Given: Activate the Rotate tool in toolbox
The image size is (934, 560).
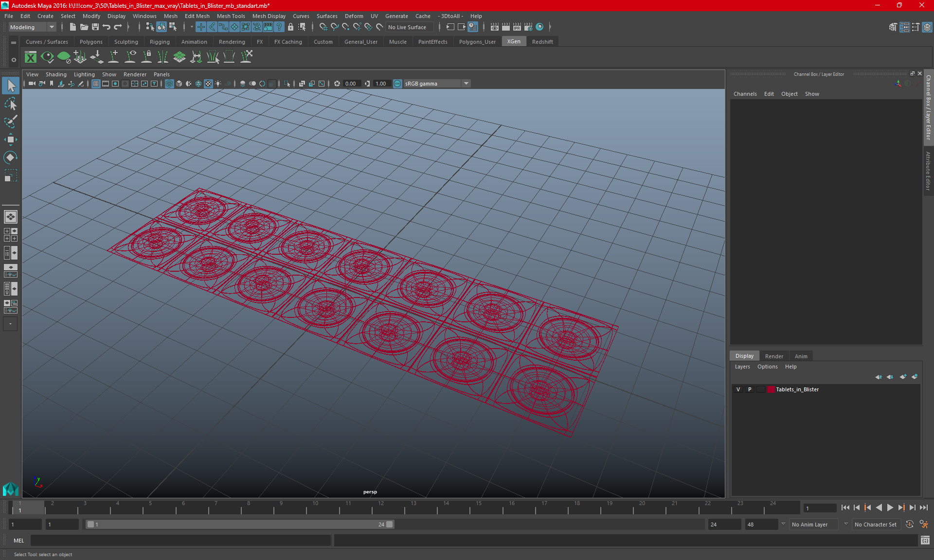Looking at the screenshot, I should (11, 157).
